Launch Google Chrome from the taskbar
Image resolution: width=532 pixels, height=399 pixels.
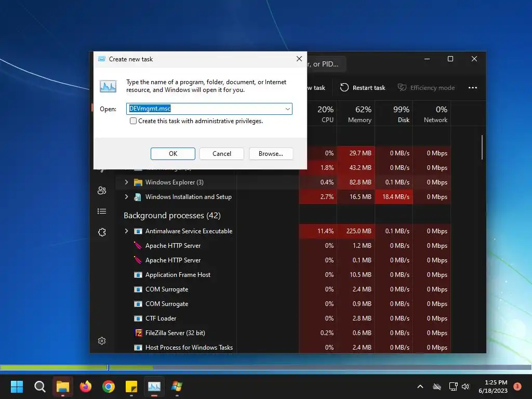tap(109, 387)
